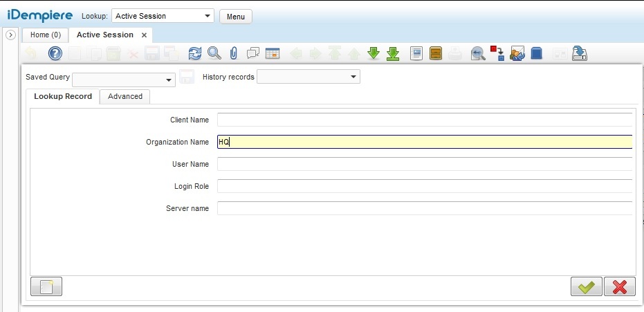Open the Find record magnifier icon

pos(214,53)
